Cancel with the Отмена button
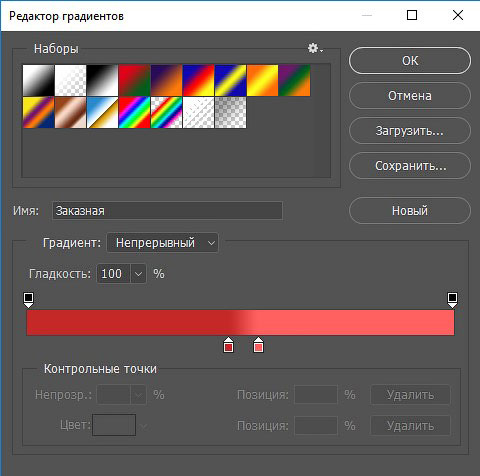The width and height of the screenshot is (480, 476). (410, 96)
